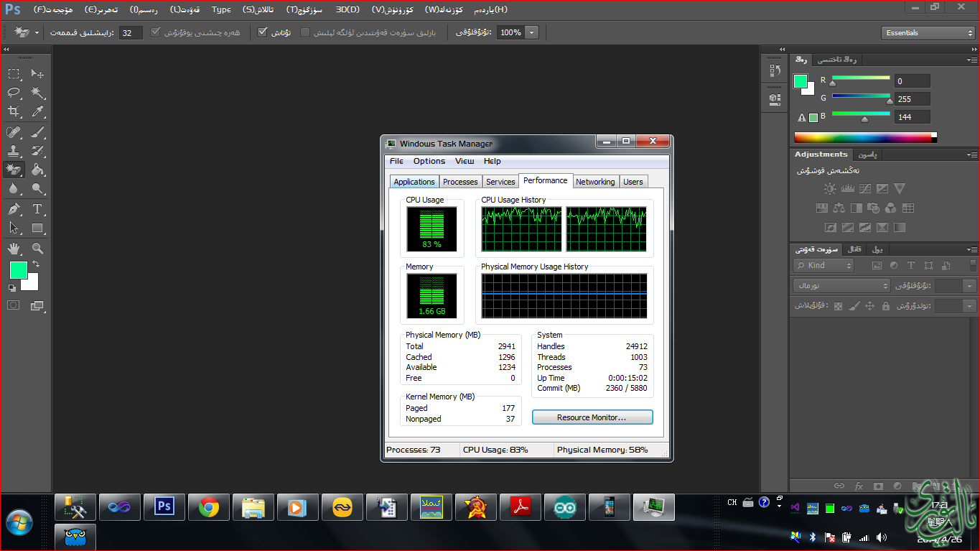Switch to Processes tab in Task Manager

(460, 182)
